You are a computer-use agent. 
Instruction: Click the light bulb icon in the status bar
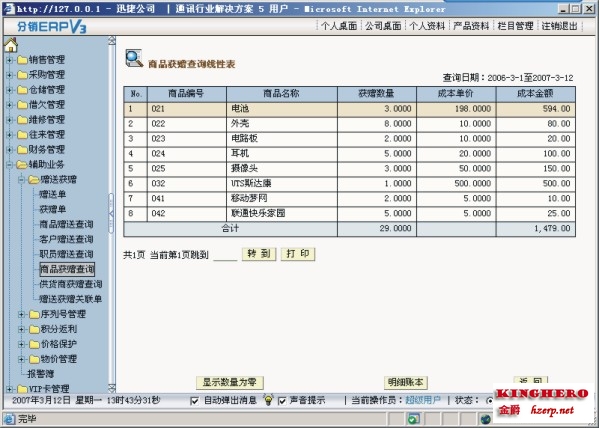coord(269,400)
